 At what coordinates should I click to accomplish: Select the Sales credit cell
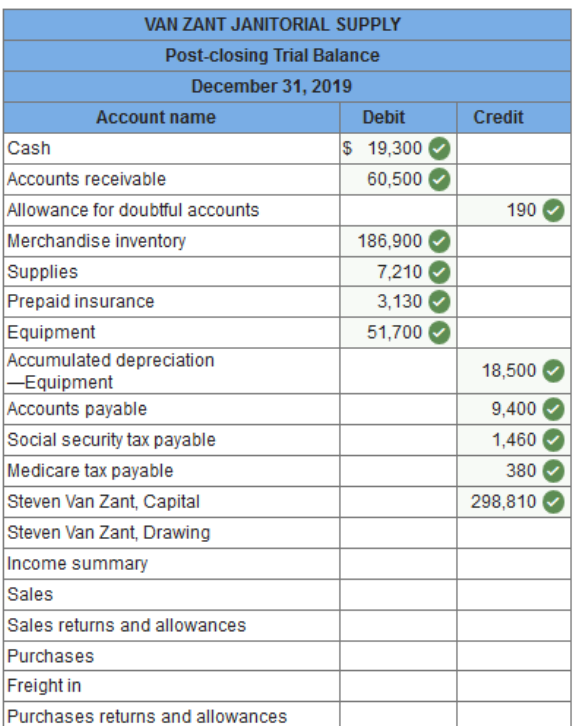(514, 595)
